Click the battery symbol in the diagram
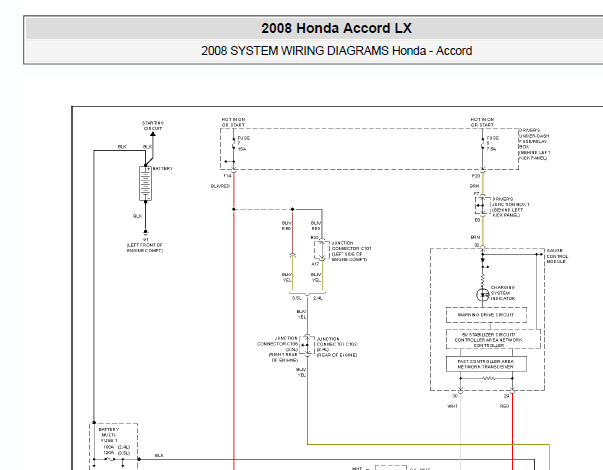The image size is (603, 470). click(145, 183)
